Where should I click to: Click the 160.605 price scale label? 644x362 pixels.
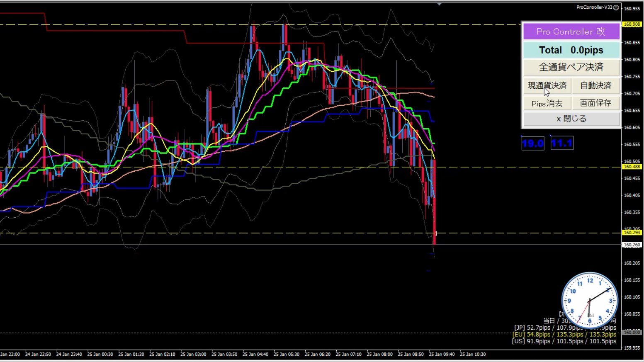(632, 127)
